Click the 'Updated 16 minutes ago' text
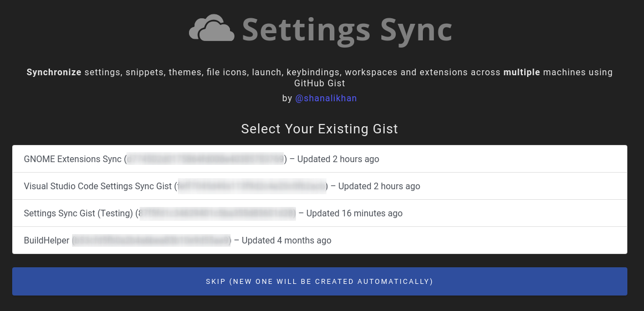 [x=355, y=214]
